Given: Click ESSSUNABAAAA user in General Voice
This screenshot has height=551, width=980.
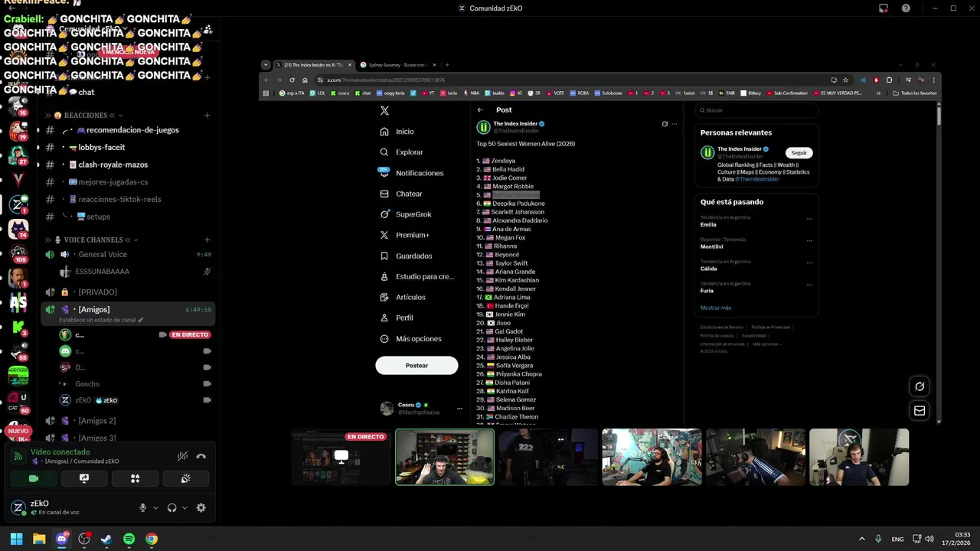Looking at the screenshot, I should [102, 272].
